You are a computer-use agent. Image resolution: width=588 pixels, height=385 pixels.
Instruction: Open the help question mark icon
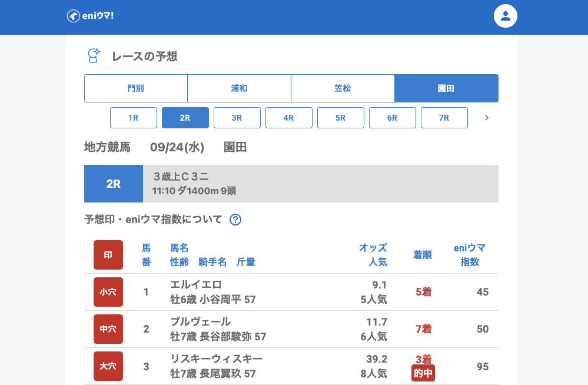coord(235,220)
